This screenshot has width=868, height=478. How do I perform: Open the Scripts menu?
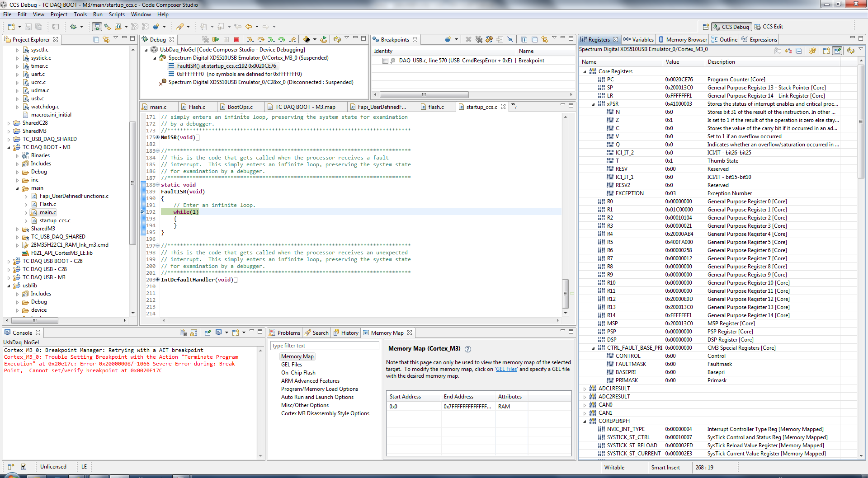point(116,14)
